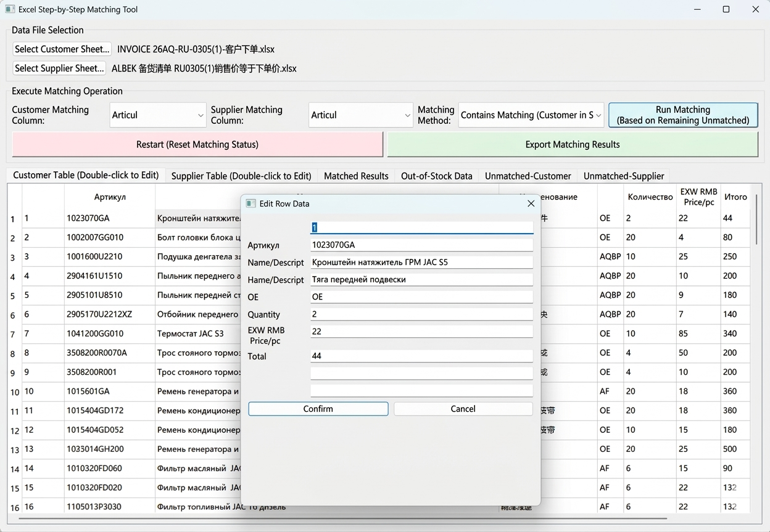Screen dimensions: 770x532
Task: Export the matching results
Action: [572, 144]
